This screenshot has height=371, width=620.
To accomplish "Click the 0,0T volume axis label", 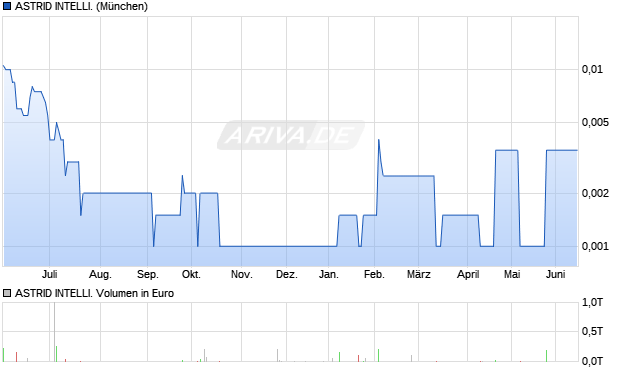I will pos(592,361).
